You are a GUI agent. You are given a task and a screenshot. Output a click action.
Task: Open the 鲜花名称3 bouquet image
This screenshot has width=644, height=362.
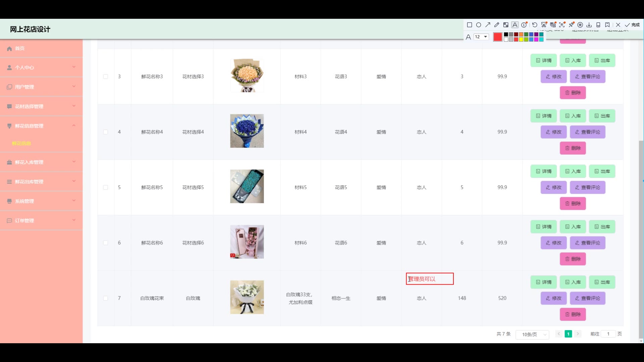point(247,75)
